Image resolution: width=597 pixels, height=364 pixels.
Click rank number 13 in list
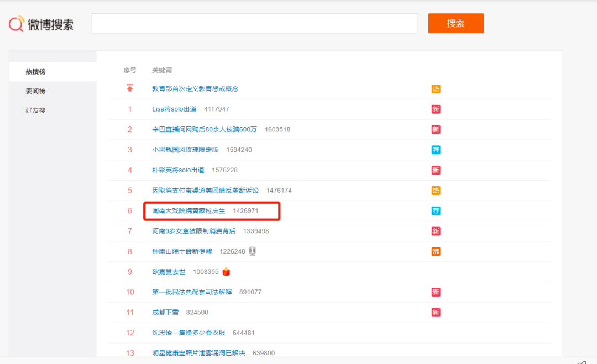[130, 353]
